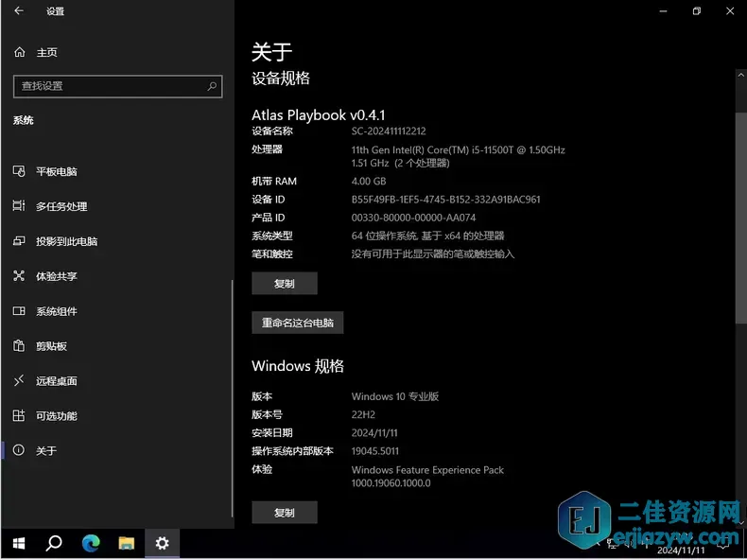Open taskbar search magnifier
This screenshot has width=747, height=560.
point(54,543)
